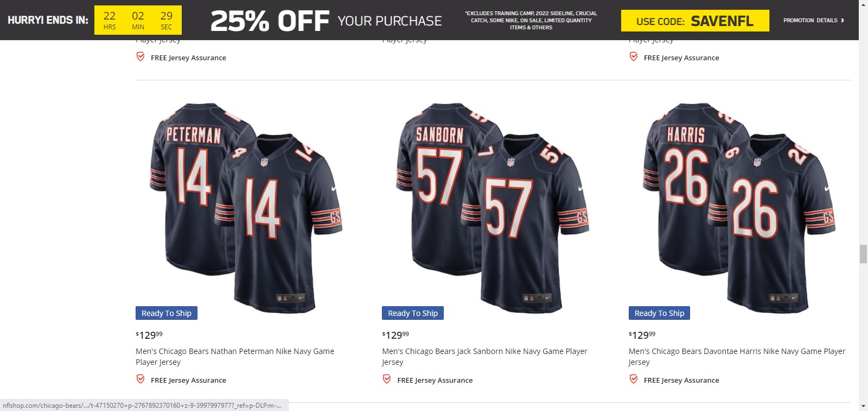Click SAVENFL promo code banner
The width and height of the screenshot is (868, 411).
click(695, 21)
